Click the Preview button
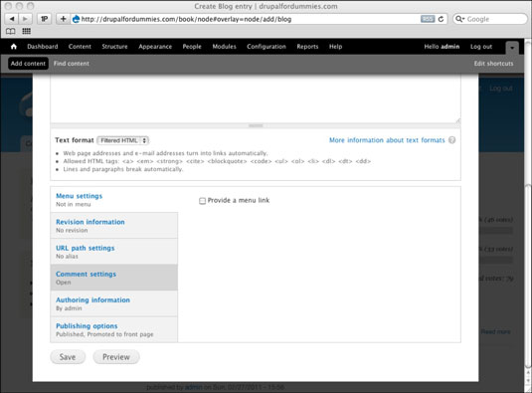The height and width of the screenshot is (393, 532). click(116, 357)
